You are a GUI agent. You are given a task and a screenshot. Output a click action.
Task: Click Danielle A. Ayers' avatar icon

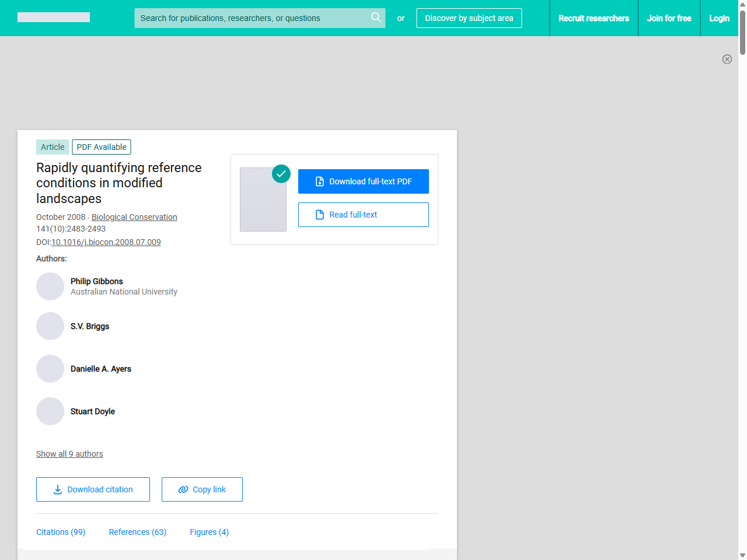click(50, 369)
